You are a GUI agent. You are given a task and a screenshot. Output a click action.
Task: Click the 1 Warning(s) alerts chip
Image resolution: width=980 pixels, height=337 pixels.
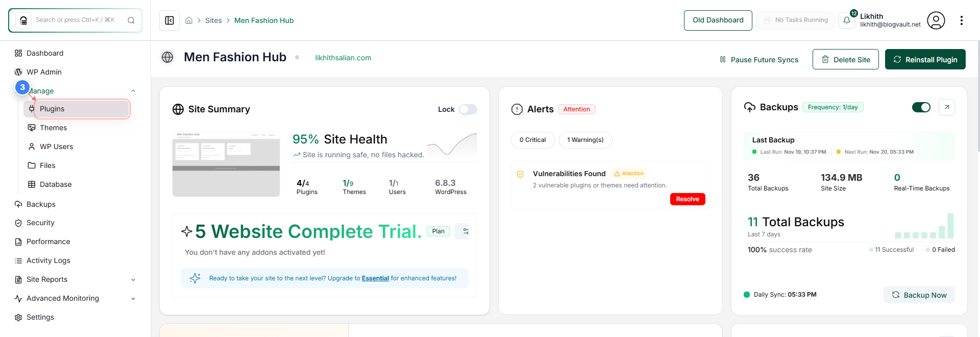(x=585, y=140)
